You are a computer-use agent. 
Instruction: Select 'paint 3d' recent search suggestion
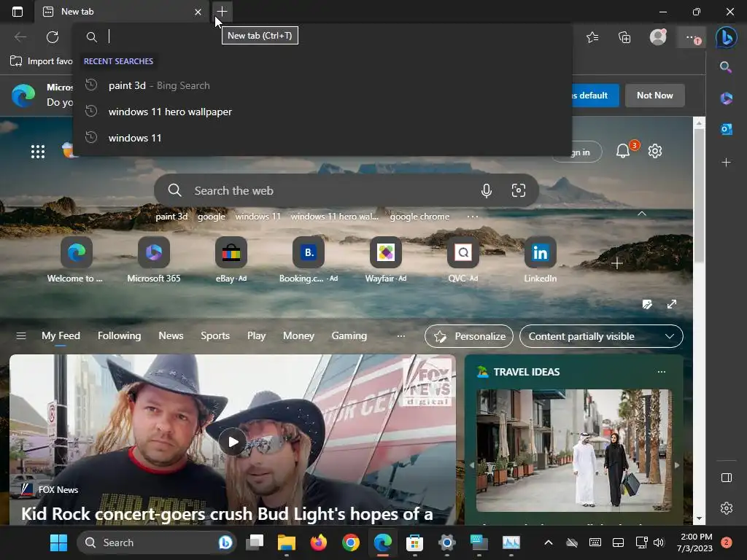click(322, 86)
